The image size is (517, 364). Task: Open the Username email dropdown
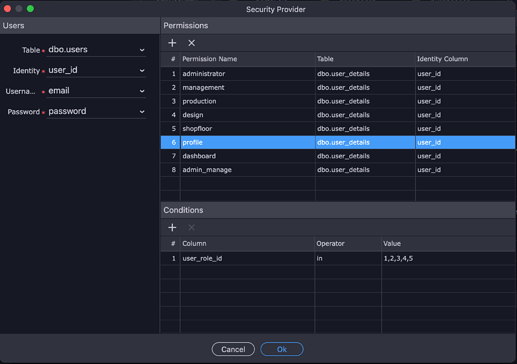coord(96,91)
